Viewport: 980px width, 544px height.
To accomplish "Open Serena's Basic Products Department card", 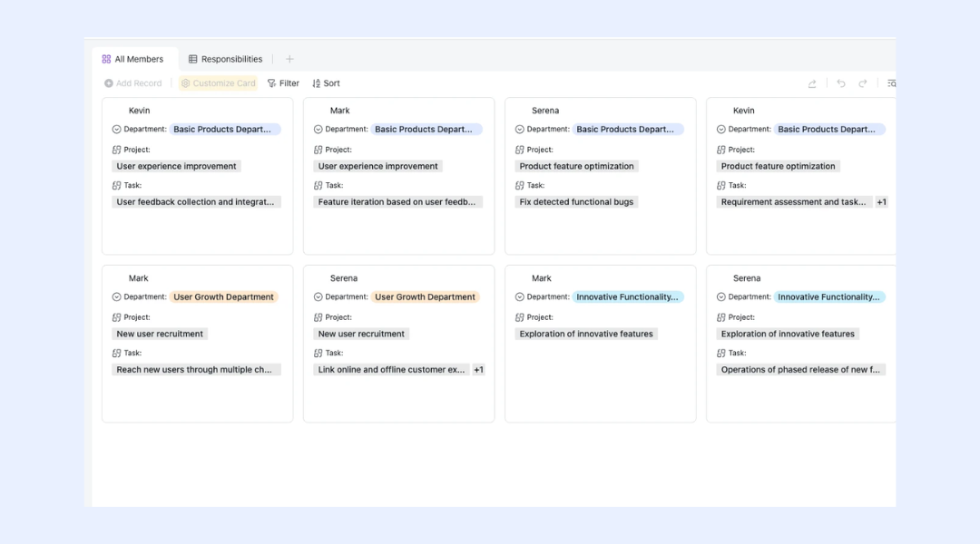I will (x=600, y=176).
